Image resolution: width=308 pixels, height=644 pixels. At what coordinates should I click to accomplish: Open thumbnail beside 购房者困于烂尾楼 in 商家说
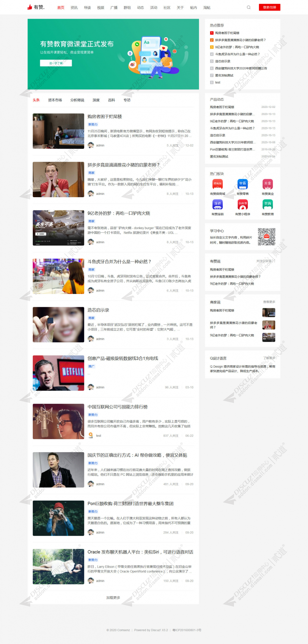(269, 313)
